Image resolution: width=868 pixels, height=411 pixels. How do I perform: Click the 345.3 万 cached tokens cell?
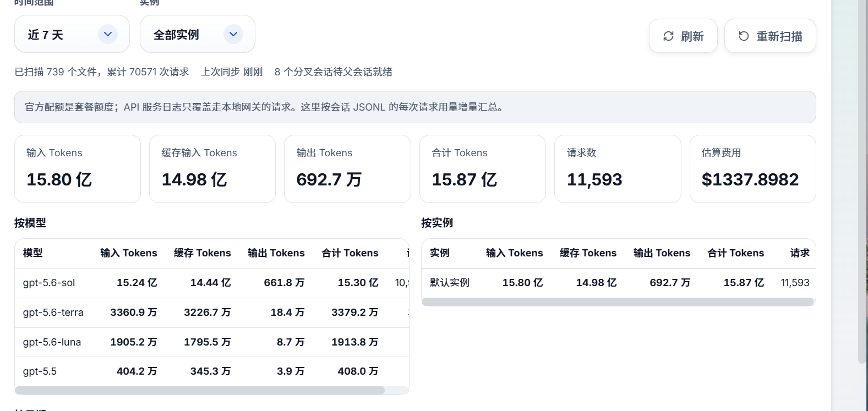[211, 371]
